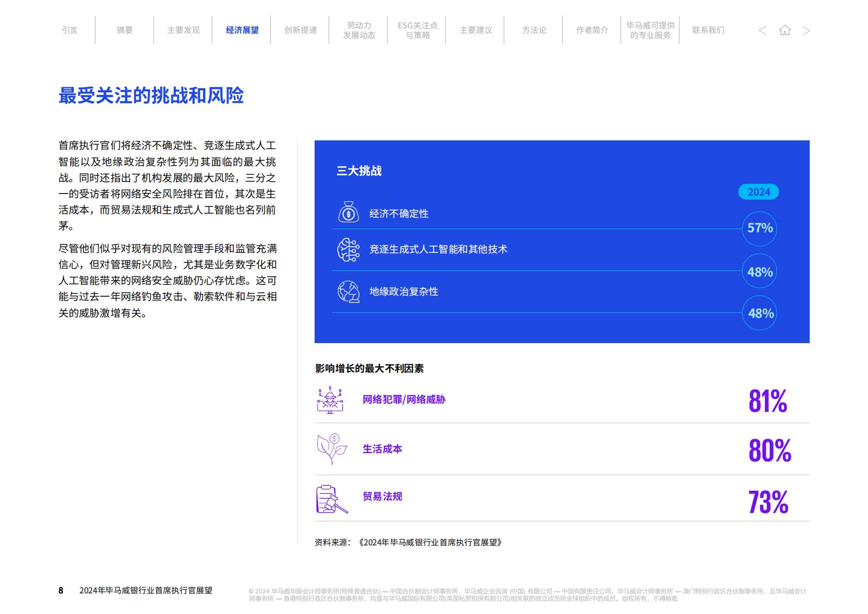Click the footer title 2024年毕马威银行业首席执行官展望
This screenshot has width=868, height=614.
click(146, 591)
